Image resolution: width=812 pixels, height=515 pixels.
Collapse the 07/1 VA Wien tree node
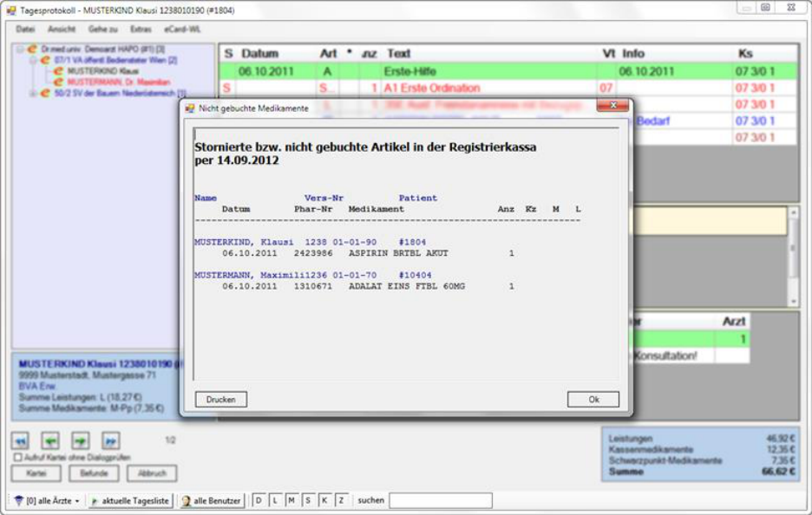pyautogui.click(x=33, y=60)
